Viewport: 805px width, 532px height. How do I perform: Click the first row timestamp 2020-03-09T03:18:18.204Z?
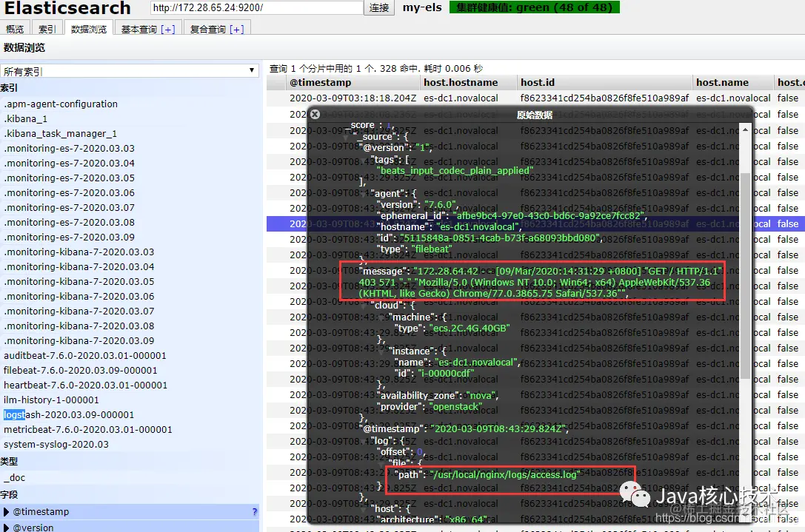tap(353, 98)
